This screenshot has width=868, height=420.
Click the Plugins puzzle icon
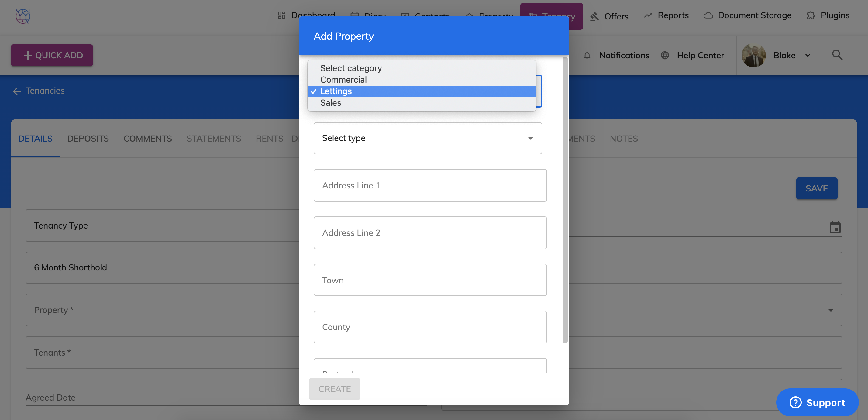tap(811, 15)
